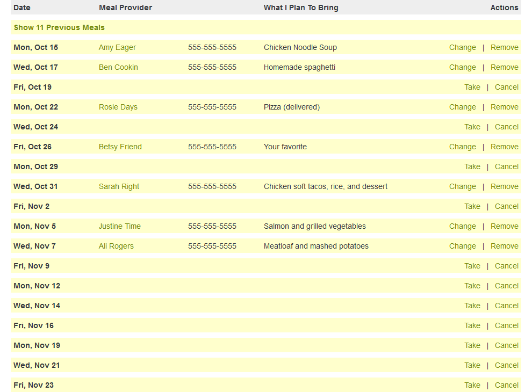Cancel the Wed, Nov 21 date
532x392 pixels.
tap(506, 365)
